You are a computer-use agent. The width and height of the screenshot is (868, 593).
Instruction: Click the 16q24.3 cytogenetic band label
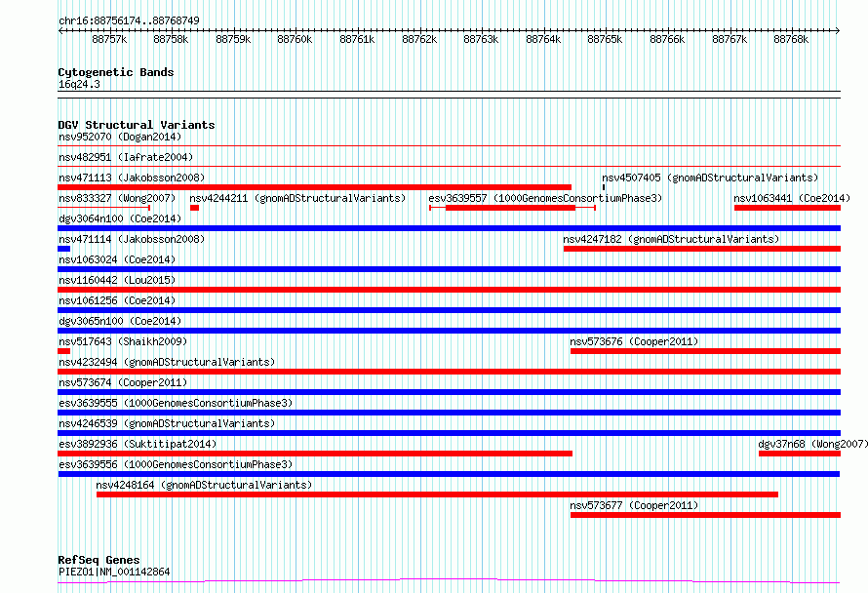pyautogui.click(x=79, y=85)
